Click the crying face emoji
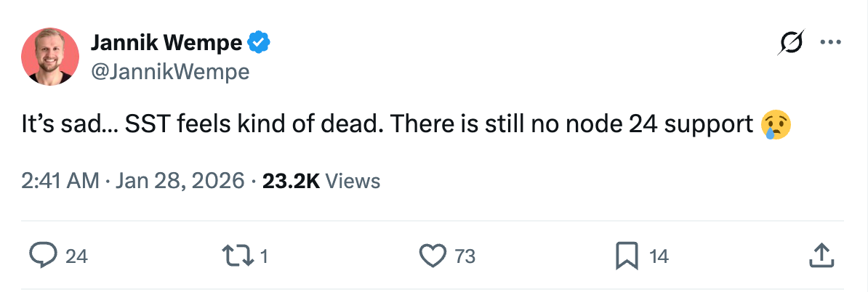Viewport: 868px width, 292px height. pos(776,126)
